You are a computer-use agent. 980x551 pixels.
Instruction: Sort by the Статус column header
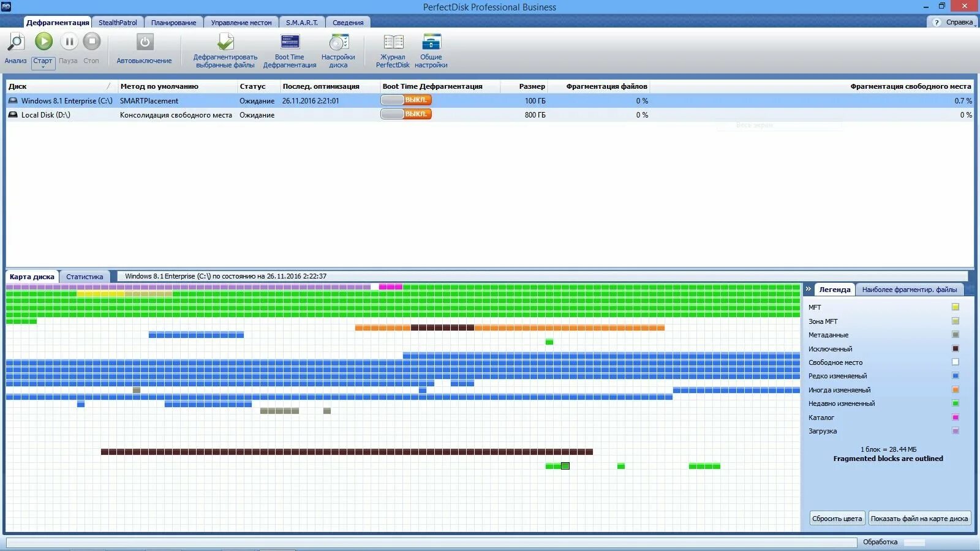pyautogui.click(x=258, y=86)
